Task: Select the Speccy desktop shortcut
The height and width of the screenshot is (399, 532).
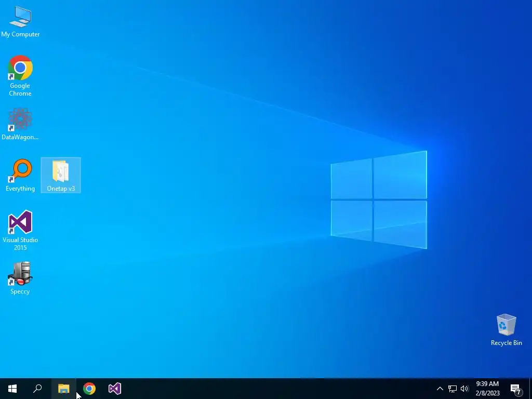Action: pyautogui.click(x=20, y=278)
